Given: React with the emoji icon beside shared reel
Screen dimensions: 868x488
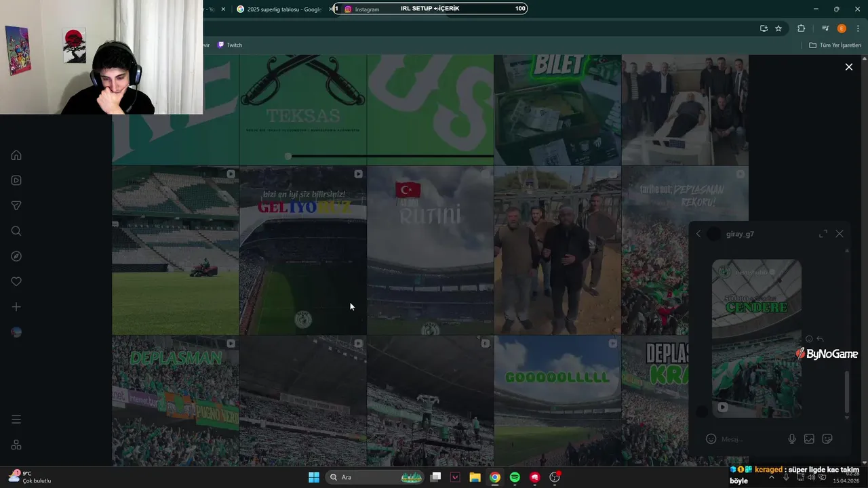Looking at the screenshot, I should coord(809,339).
